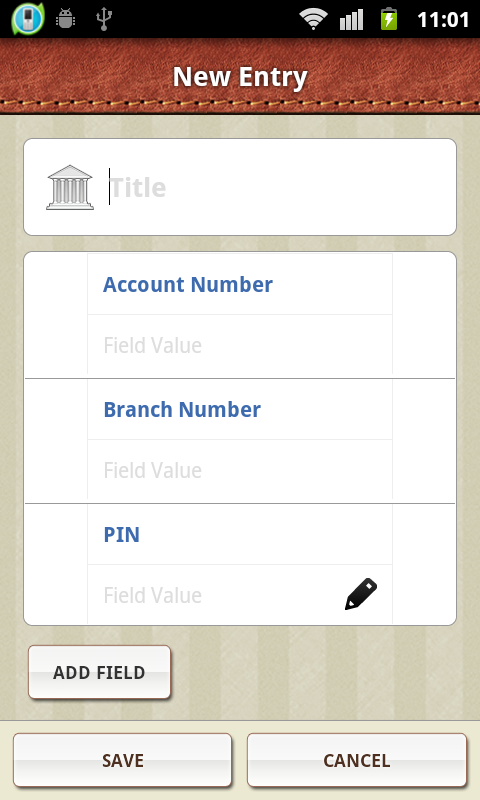Edit the Branch Number field label
This screenshot has width=480, height=800.
tap(240, 409)
